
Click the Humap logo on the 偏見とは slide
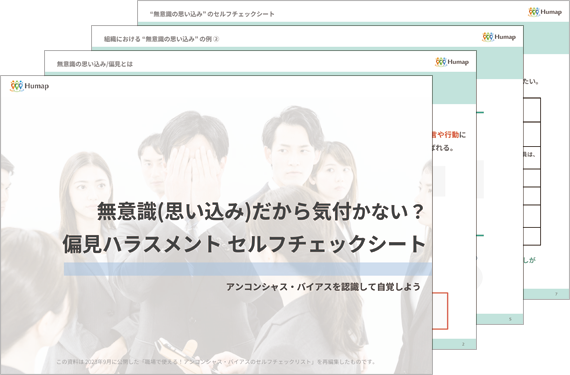[x=452, y=62]
